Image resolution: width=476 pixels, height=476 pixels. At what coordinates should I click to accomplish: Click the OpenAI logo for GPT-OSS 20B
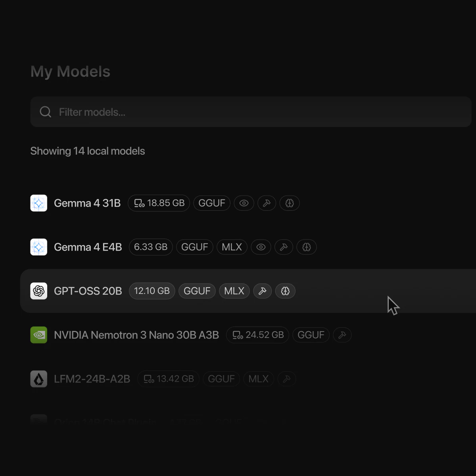pos(39,291)
